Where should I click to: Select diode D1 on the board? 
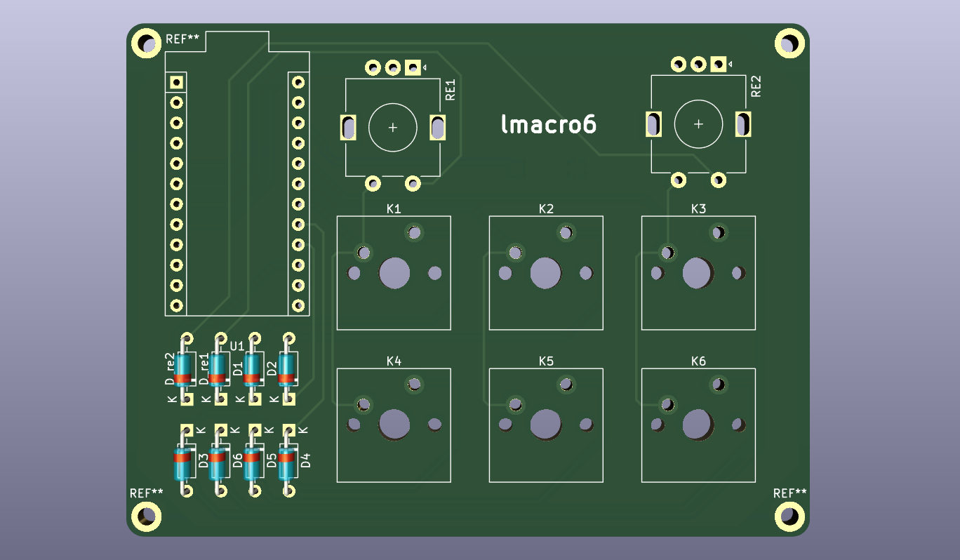point(252,369)
